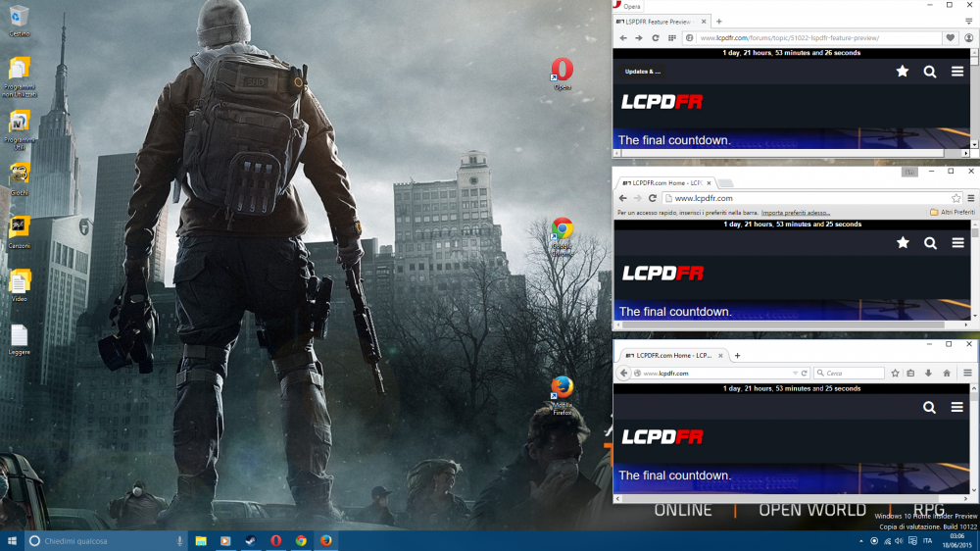Click the LCPDFR logo in Chrome
This screenshot has width=980, height=551.
click(x=662, y=274)
